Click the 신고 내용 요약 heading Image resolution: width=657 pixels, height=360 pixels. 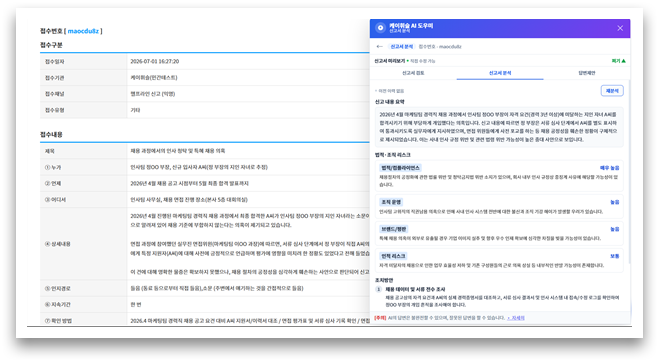(389, 102)
